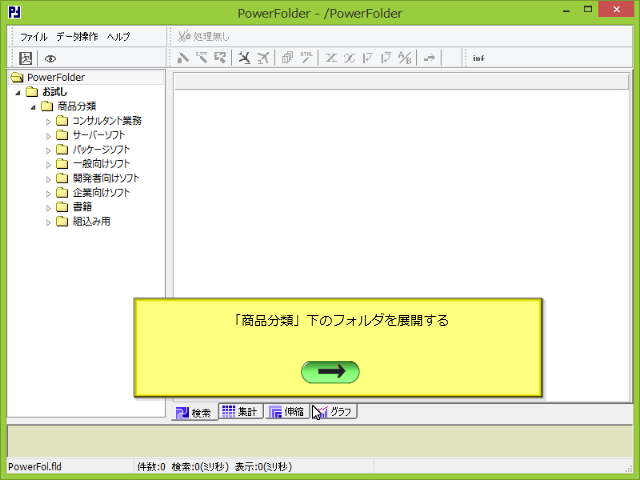
Task: Click the PowerFolder app icon in title bar
Action: [x=14, y=12]
